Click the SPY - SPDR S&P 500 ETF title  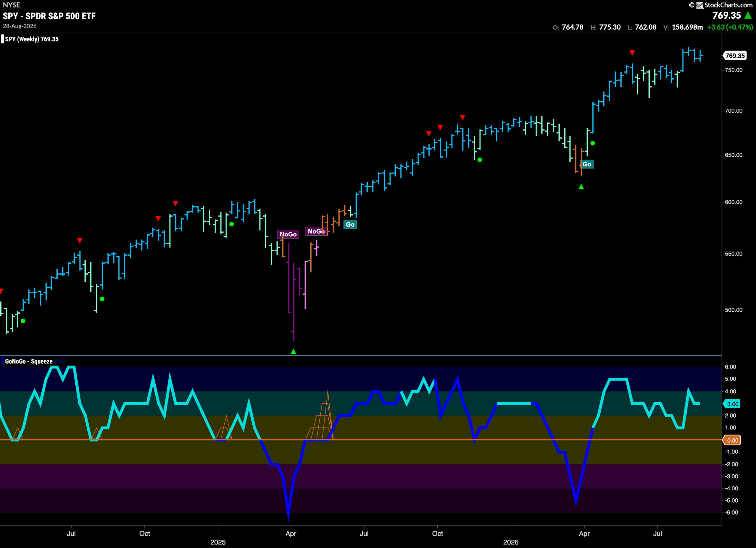click(x=49, y=16)
